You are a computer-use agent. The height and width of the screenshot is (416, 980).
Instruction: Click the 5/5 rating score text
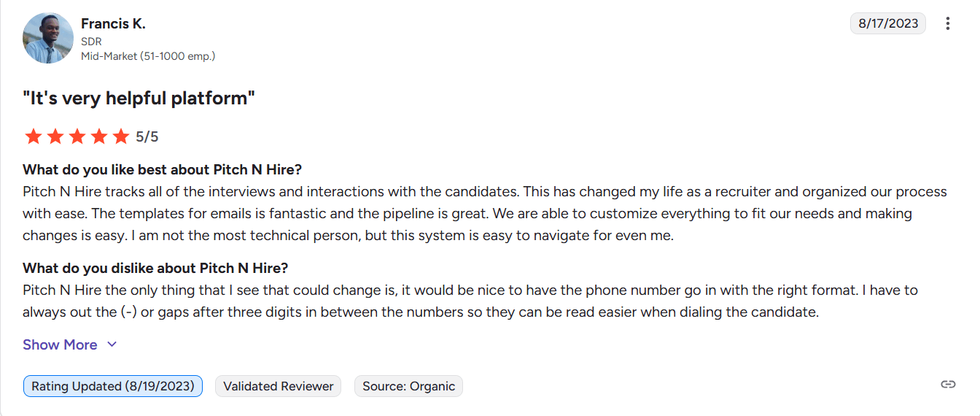click(147, 136)
